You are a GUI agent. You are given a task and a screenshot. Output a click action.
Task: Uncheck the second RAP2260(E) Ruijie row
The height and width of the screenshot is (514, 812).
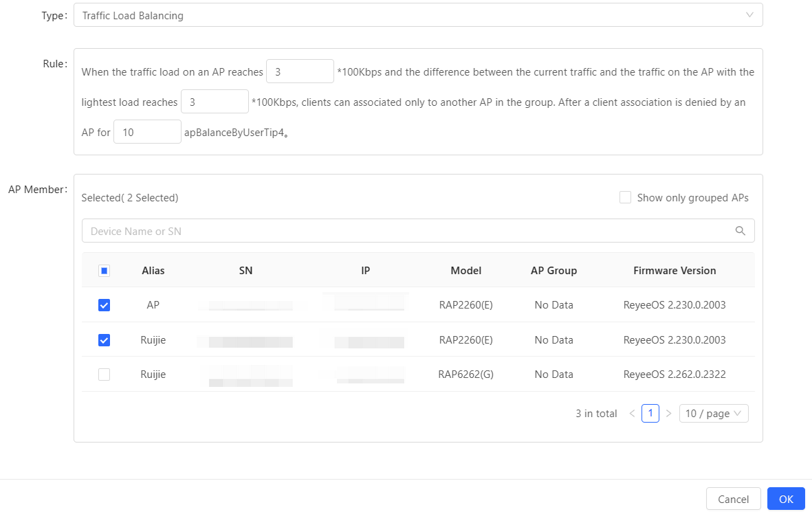[105, 340]
